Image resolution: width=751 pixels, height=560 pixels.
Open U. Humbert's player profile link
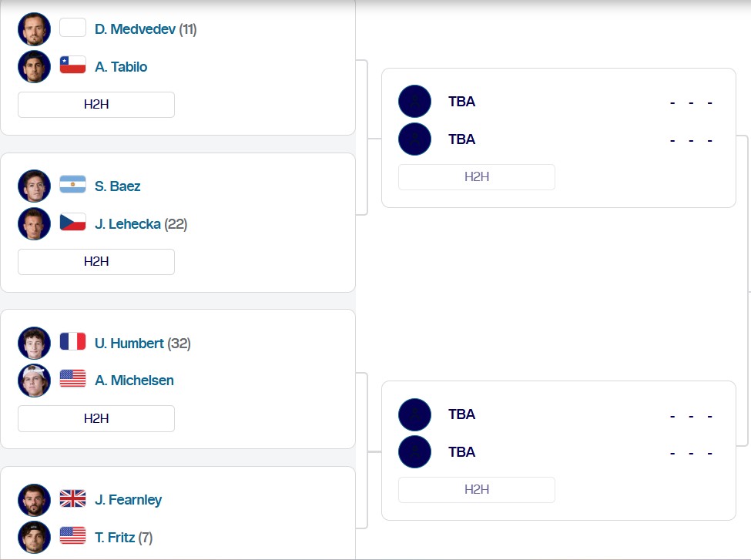click(x=129, y=344)
